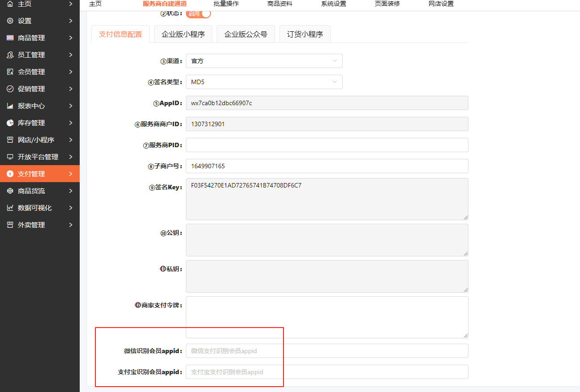
Task: Click the 支付宝识别会员appid input field
Action: coord(327,372)
